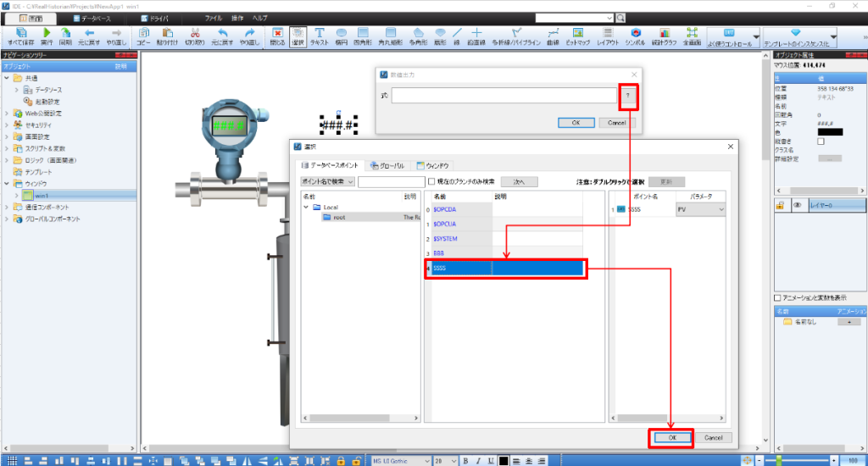Select the SSSS row in the point list
Viewport: 868px width, 466px height.
(x=504, y=268)
